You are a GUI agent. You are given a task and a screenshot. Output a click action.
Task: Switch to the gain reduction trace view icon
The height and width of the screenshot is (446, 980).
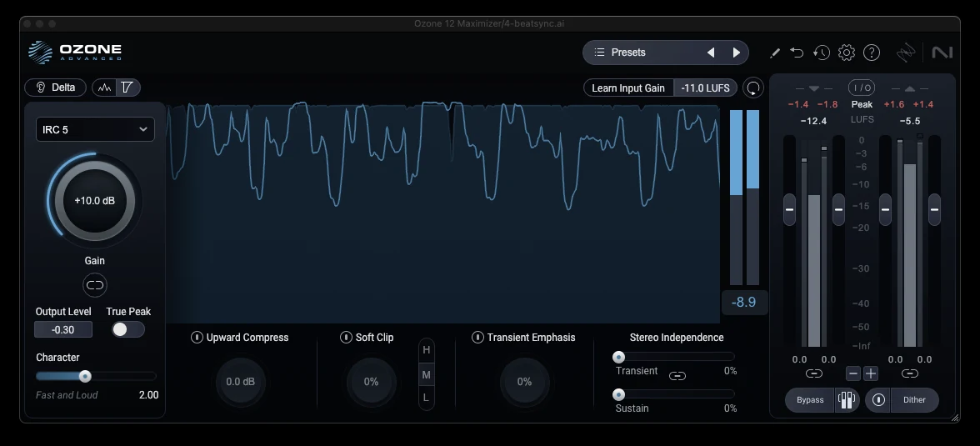pos(127,88)
